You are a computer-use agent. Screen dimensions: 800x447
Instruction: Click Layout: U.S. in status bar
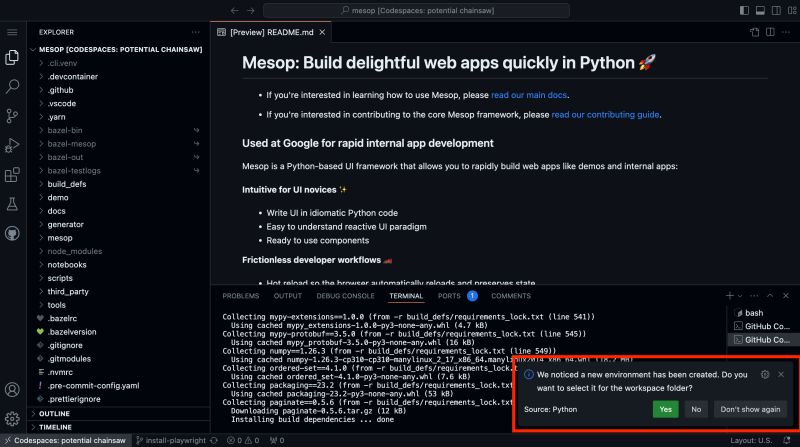tap(751, 440)
